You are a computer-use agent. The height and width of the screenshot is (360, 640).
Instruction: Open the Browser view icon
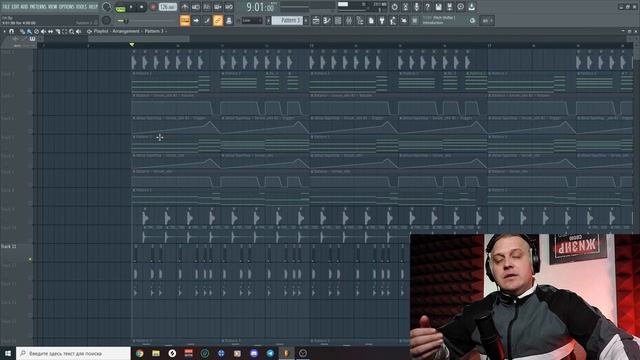tap(360, 20)
